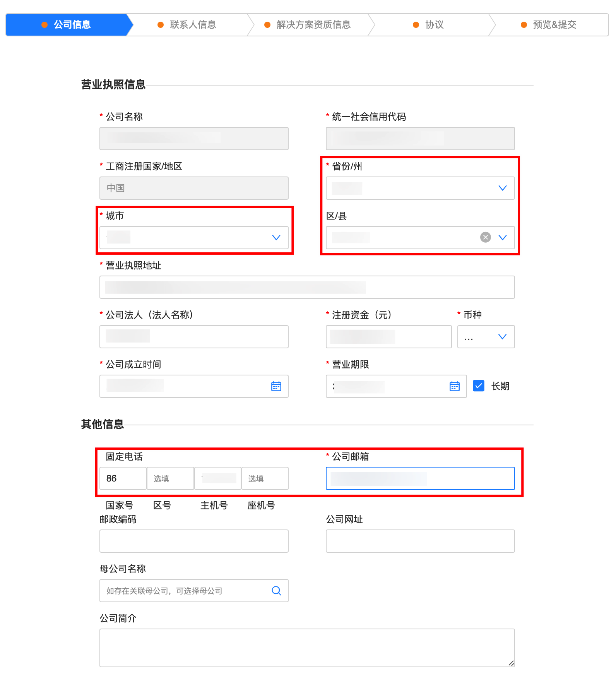Open the 公司成立时间 calendar picker icon
The width and height of the screenshot is (616, 675).
[276, 386]
